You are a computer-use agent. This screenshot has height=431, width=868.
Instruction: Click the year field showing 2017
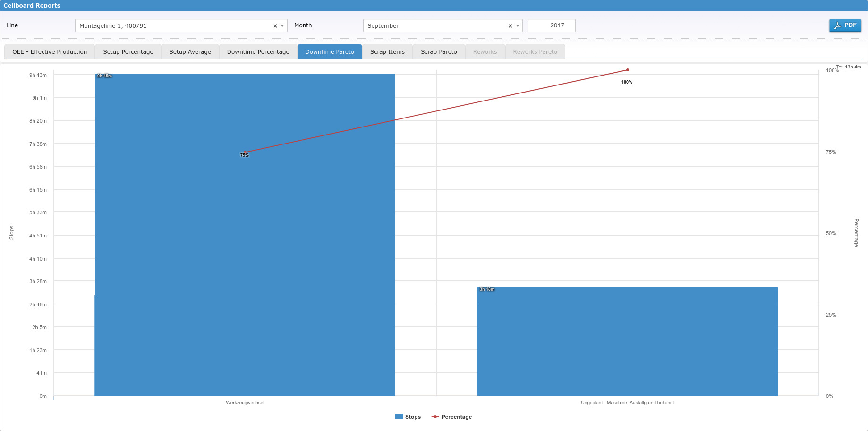point(551,25)
